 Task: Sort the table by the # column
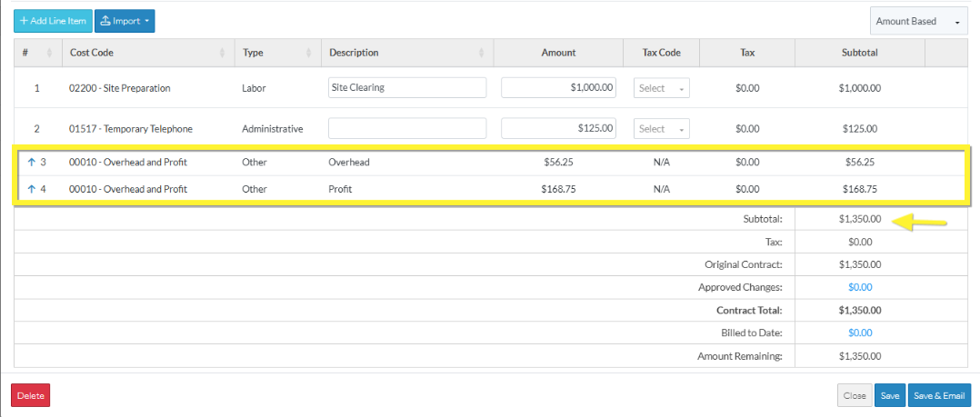[x=49, y=53]
